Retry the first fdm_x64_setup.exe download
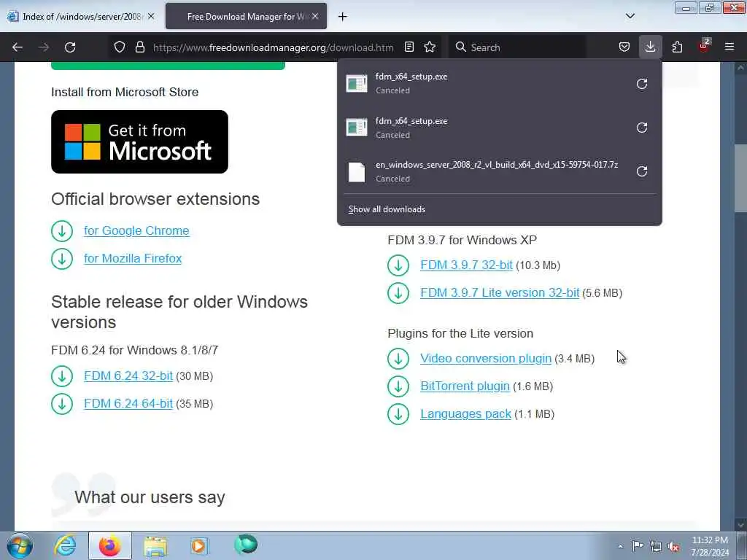Screen dimensions: 747x560 tap(642, 84)
